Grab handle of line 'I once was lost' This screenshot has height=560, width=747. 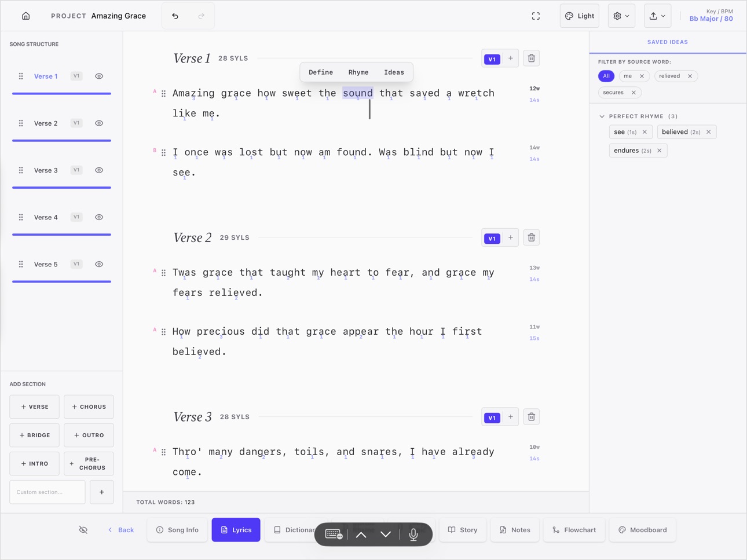click(x=163, y=153)
